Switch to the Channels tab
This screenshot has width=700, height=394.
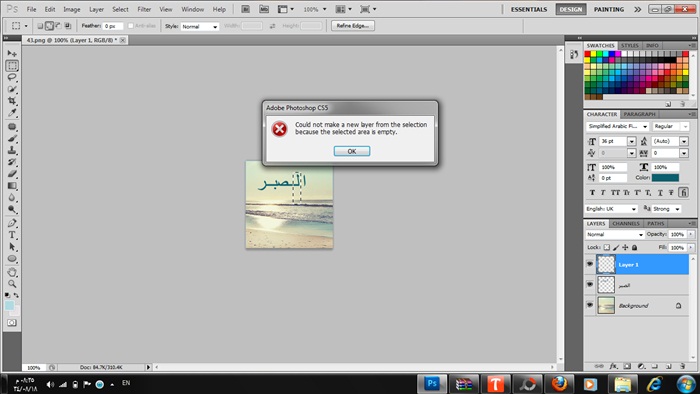(625, 224)
